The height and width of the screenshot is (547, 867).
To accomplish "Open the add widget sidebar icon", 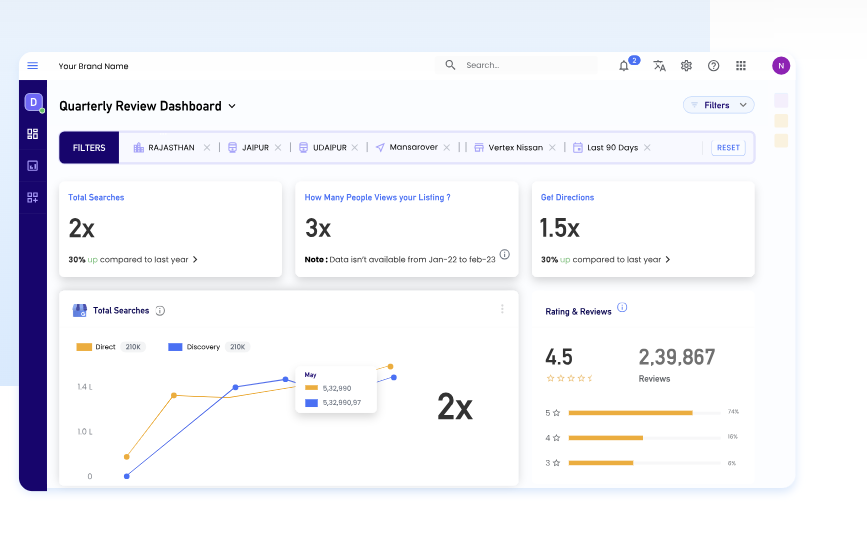I will click(x=32, y=198).
